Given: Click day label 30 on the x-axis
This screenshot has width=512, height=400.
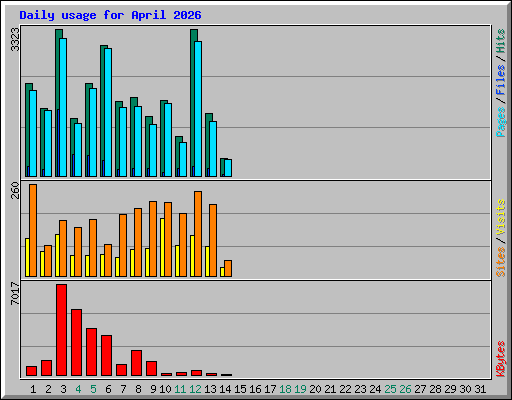Looking at the screenshot, I should 465,389.
